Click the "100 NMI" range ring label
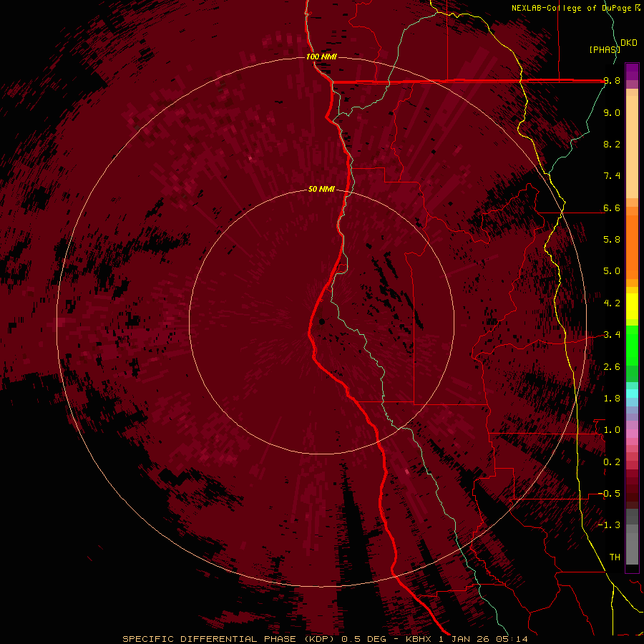Viewport: 644px width, 644px height. click(x=321, y=57)
